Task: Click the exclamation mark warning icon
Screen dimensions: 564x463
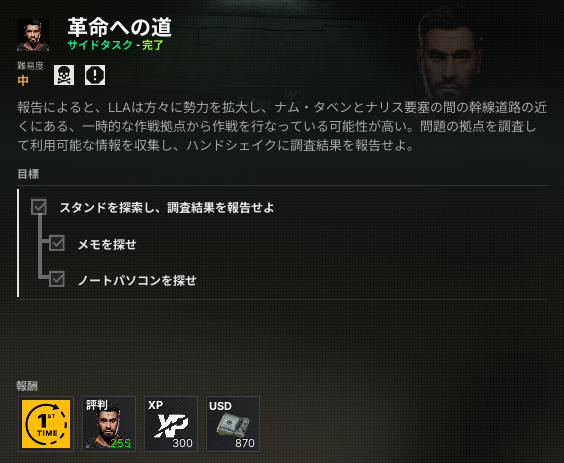Action: [x=95, y=75]
